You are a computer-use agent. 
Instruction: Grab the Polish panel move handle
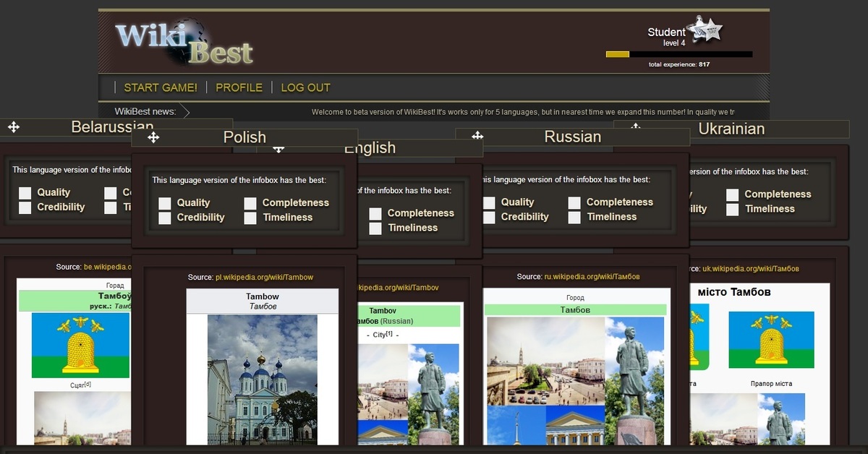153,137
